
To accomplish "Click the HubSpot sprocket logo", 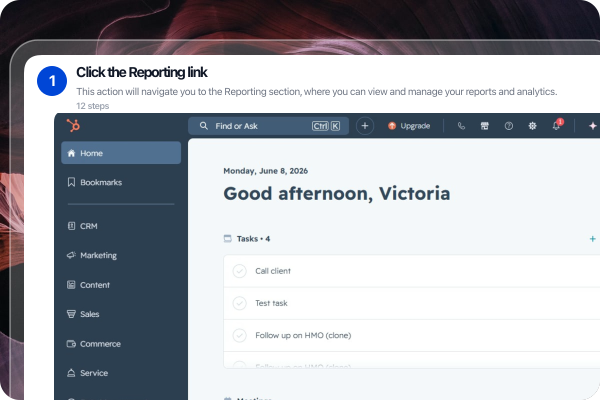I will pyautogui.click(x=73, y=126).
